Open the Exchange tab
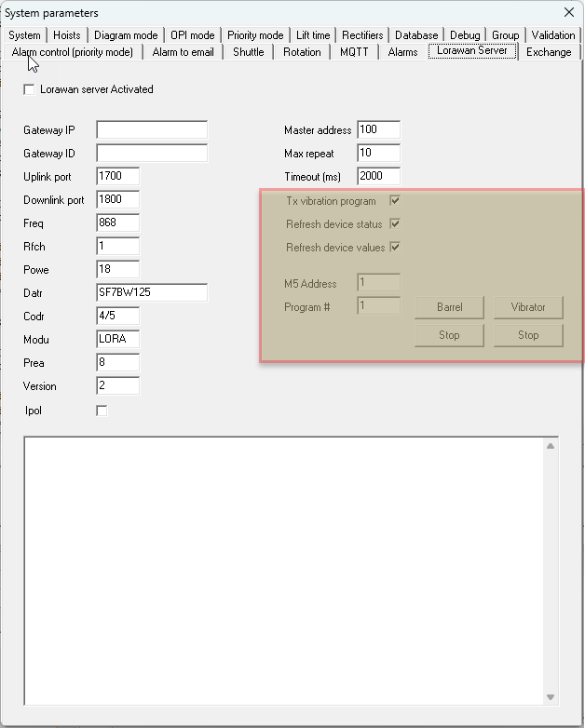 (549, 52)
